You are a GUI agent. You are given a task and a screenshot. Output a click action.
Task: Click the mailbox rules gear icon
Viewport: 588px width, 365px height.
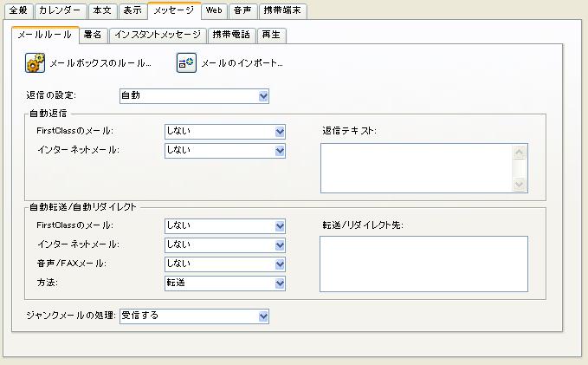pos(35,62)
